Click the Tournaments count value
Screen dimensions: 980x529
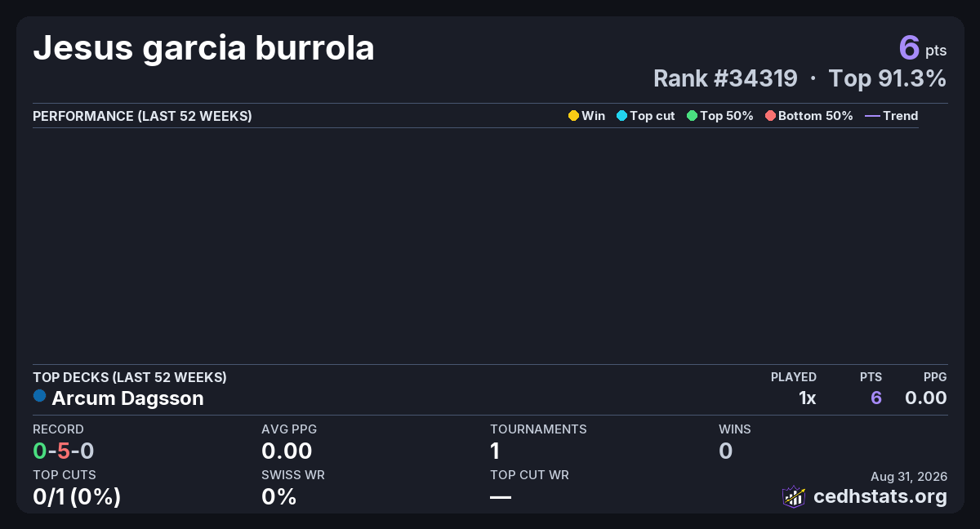pos(495,451)
